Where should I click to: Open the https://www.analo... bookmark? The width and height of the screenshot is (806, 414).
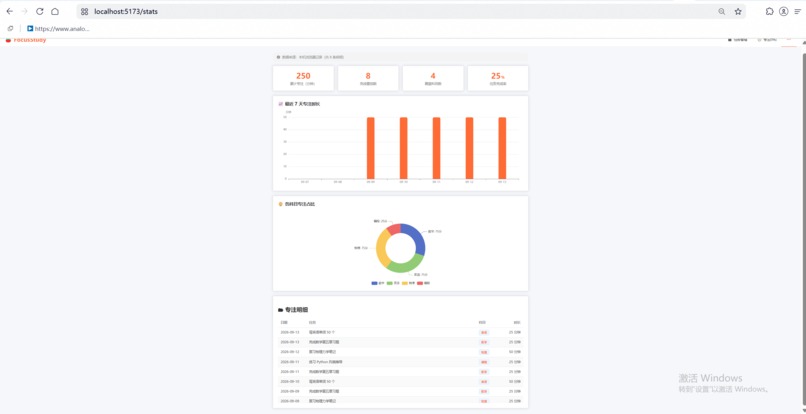pos(58,29)
